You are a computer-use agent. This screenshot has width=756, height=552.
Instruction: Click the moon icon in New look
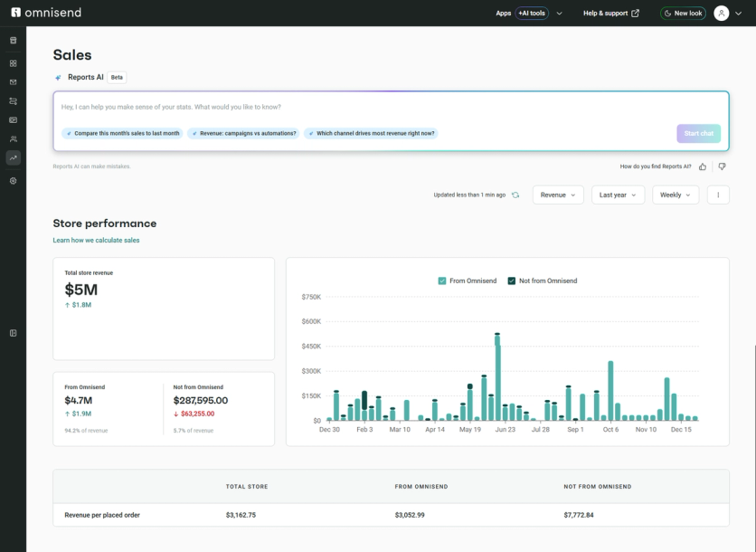coord(667,13)
